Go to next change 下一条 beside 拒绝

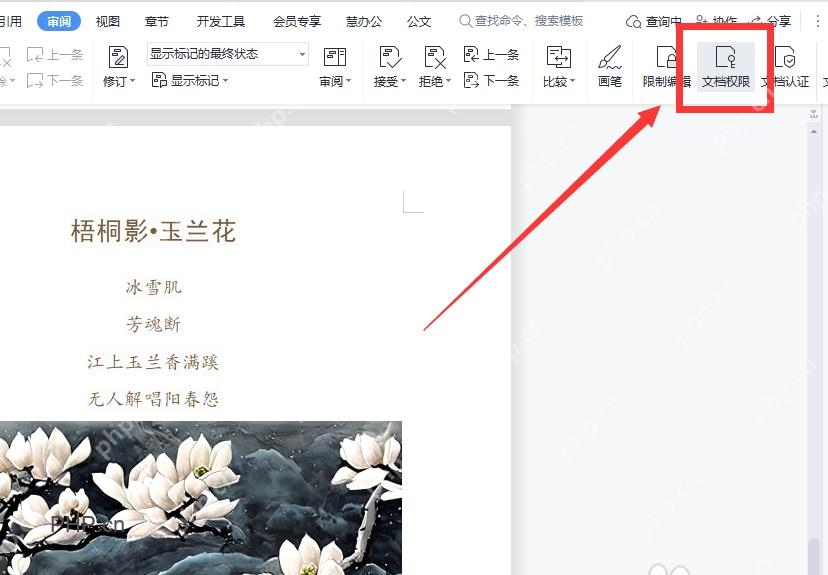(491, 81)
